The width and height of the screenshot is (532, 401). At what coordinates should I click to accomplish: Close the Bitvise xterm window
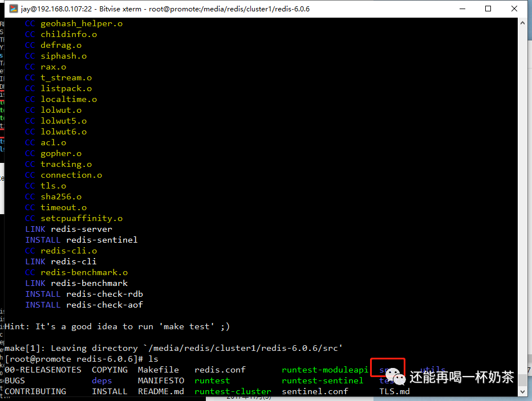pyautogui.click(x=514, y=9)
